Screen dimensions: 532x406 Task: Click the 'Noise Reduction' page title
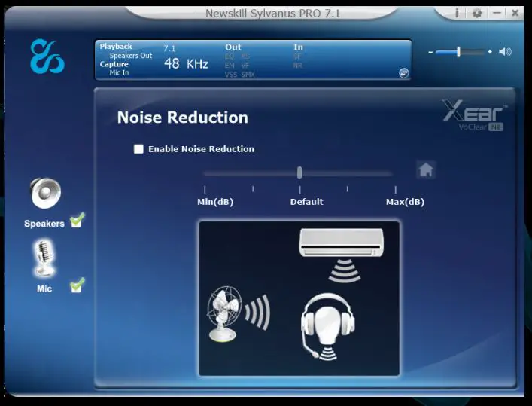coord(183,118)
